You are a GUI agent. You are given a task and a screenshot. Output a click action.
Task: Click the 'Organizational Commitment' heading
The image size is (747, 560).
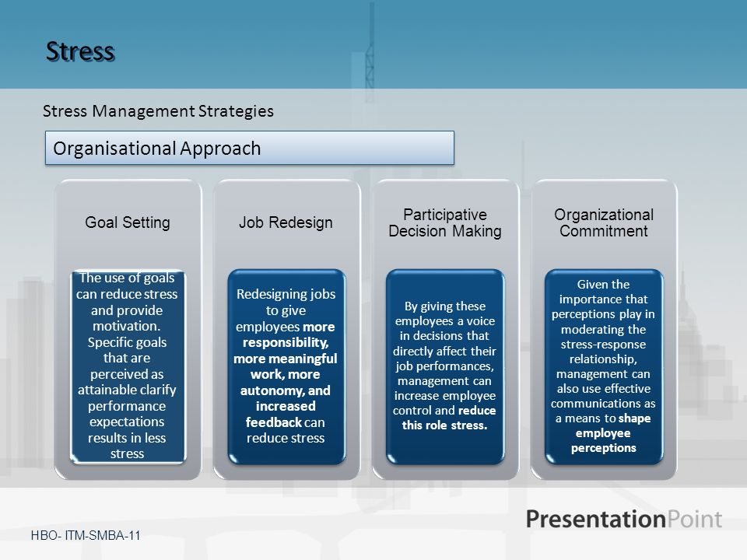point(604,223)
